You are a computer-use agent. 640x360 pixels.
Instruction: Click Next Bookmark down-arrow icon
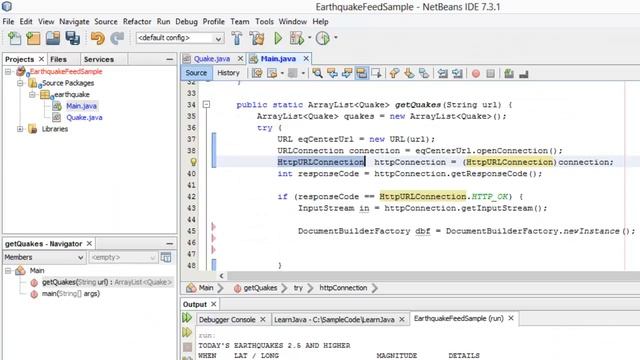coord(409,73)
